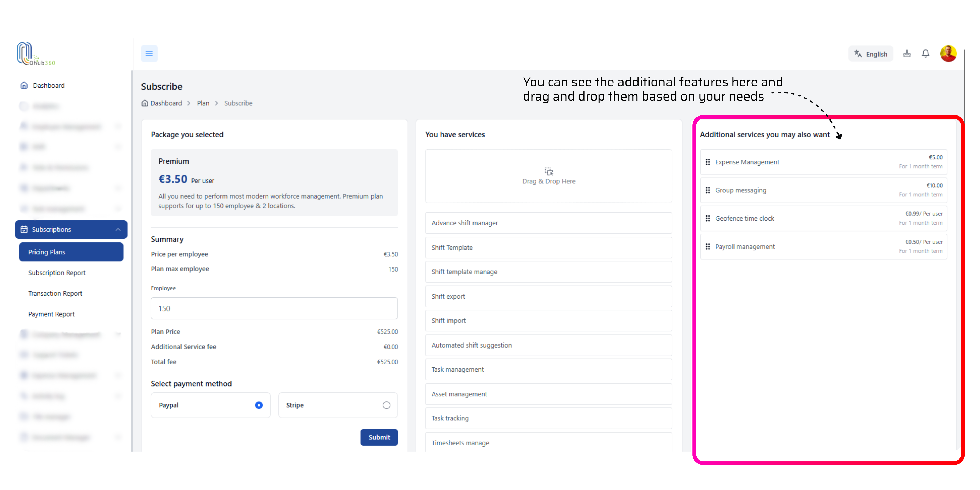
Task: Click the birthday cake icon in header
Action: point(907,54)
